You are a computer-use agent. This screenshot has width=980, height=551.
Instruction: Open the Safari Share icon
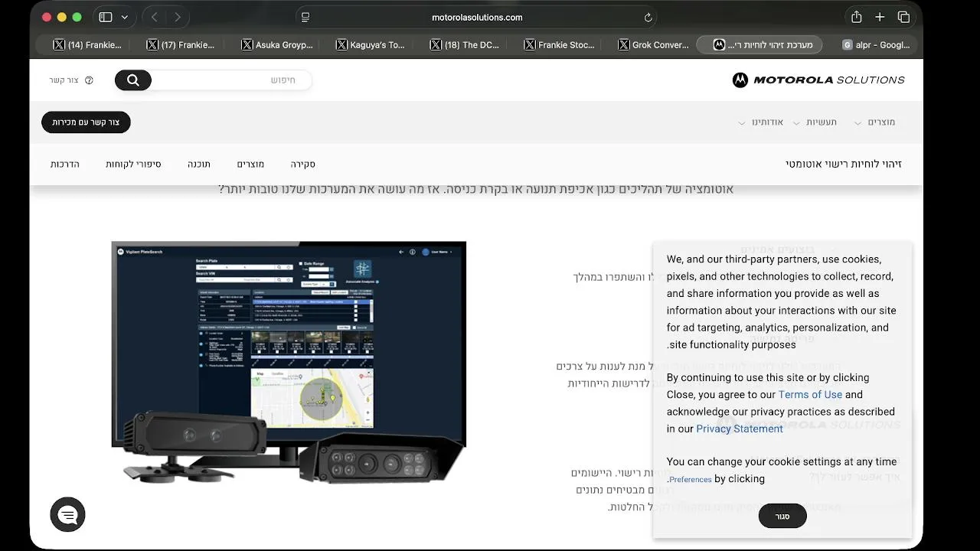click(x=857, y=17)
